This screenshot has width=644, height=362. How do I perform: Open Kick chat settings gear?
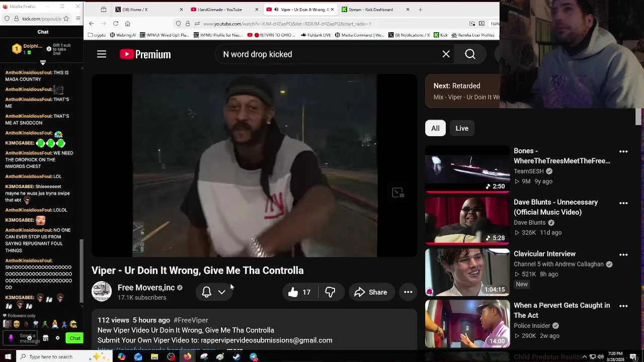(x=57, y=338)
